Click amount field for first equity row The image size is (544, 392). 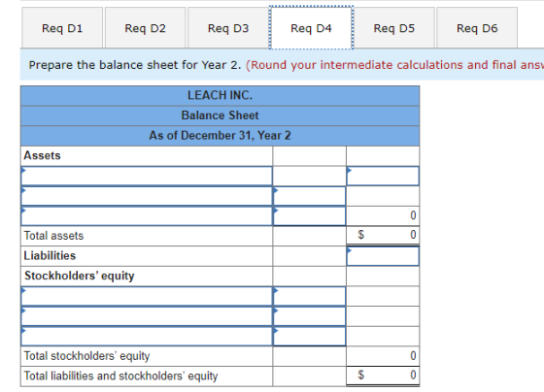click(x=310, y=296)
